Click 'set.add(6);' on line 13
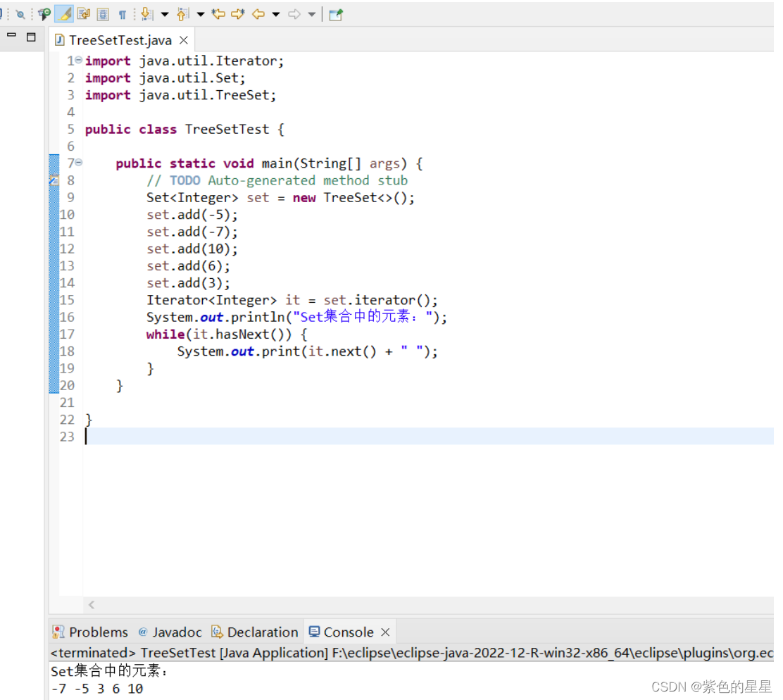Image resolution: width=783 pixels, height=700 pixels. 188,266
